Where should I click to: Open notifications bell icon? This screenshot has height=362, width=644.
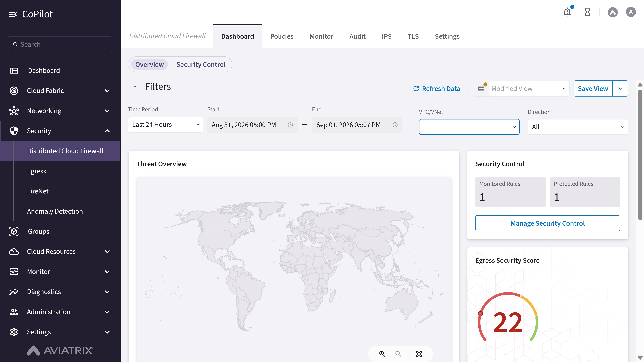pyautogui.click(x=567, y=12)
